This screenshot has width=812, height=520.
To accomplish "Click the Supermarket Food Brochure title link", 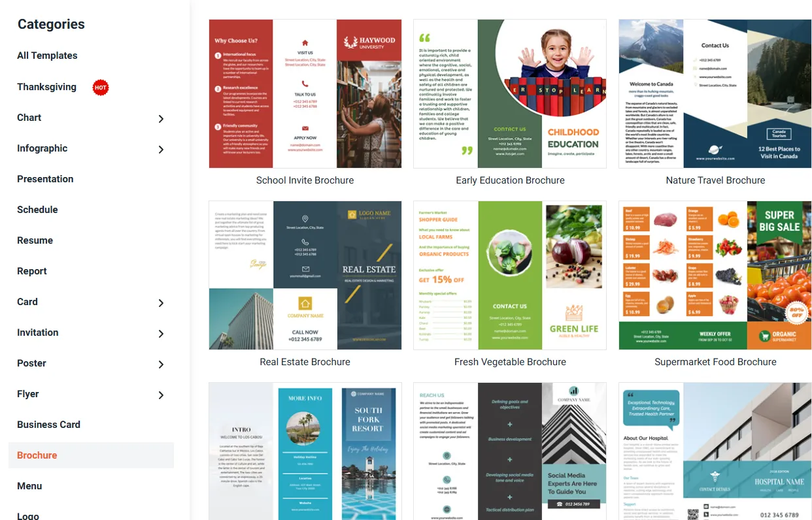I will tap(715, 362).
